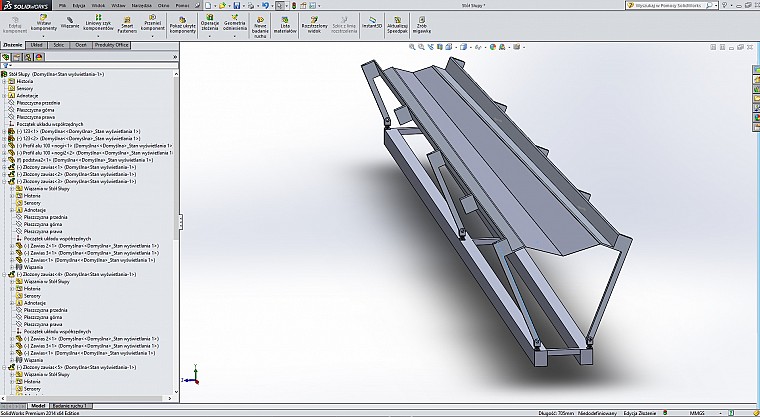
Task: Click the feature tree horizontal scrollbar
Action: click(x=85, y=398)
